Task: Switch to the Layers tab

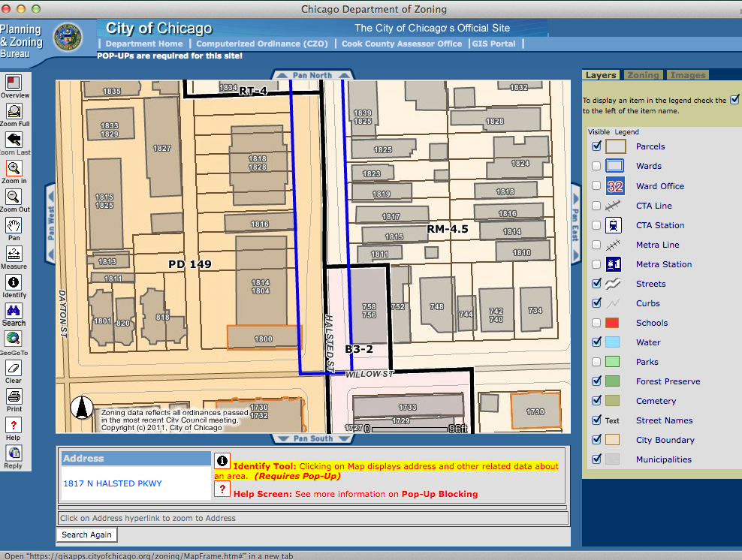Action: tap(601, 75)
